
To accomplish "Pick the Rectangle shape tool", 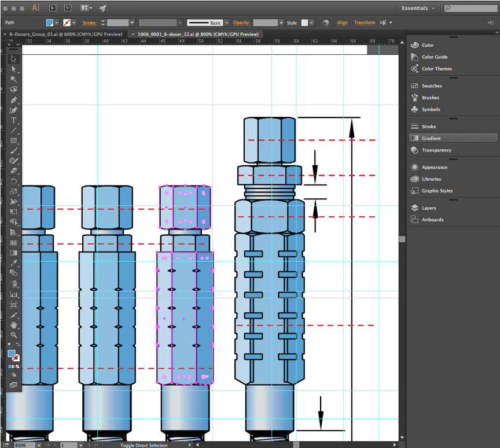I will pos(14,140).
